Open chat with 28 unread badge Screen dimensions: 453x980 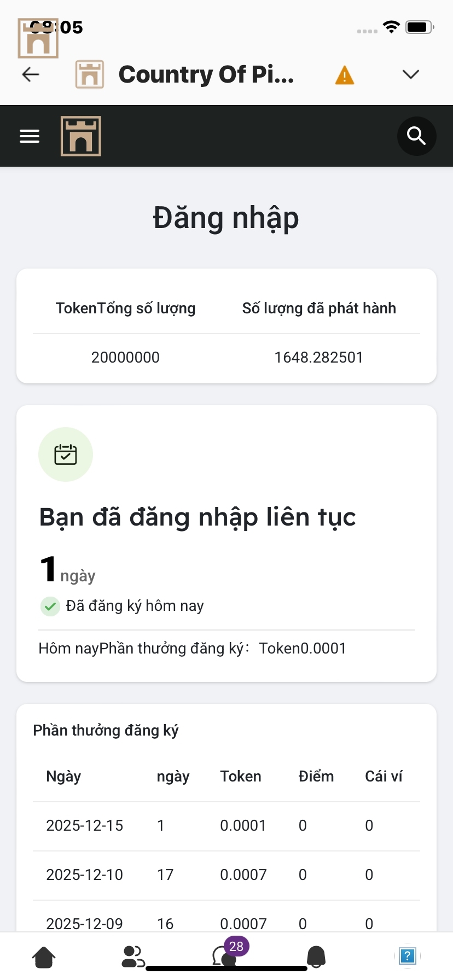point(225,956)
